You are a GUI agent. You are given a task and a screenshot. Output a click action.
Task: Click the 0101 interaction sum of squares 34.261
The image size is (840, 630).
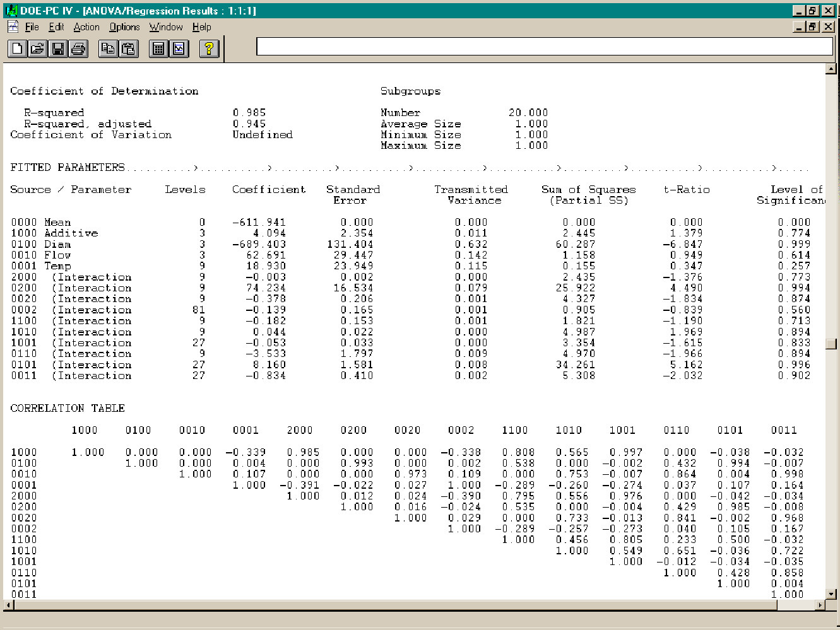coord(576,365)
